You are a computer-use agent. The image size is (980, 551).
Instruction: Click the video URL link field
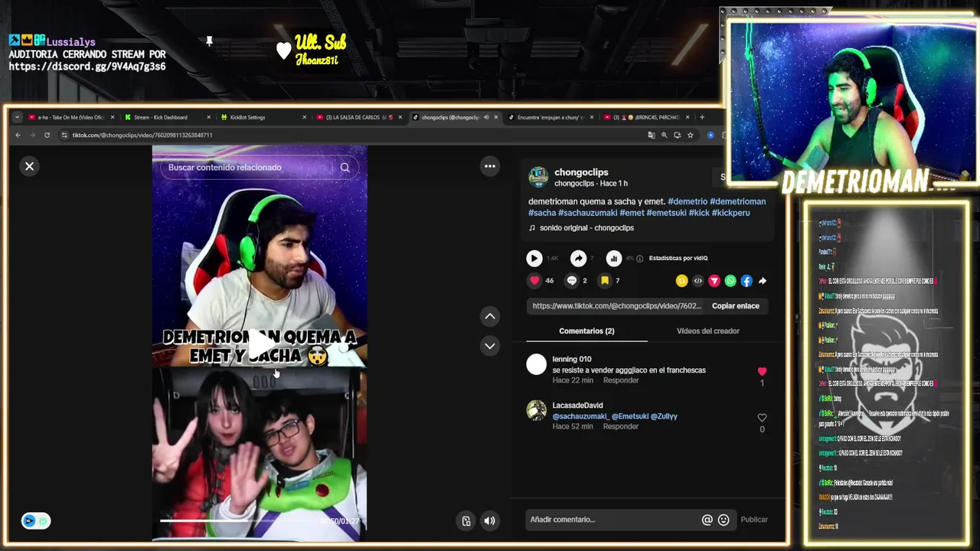616,306
